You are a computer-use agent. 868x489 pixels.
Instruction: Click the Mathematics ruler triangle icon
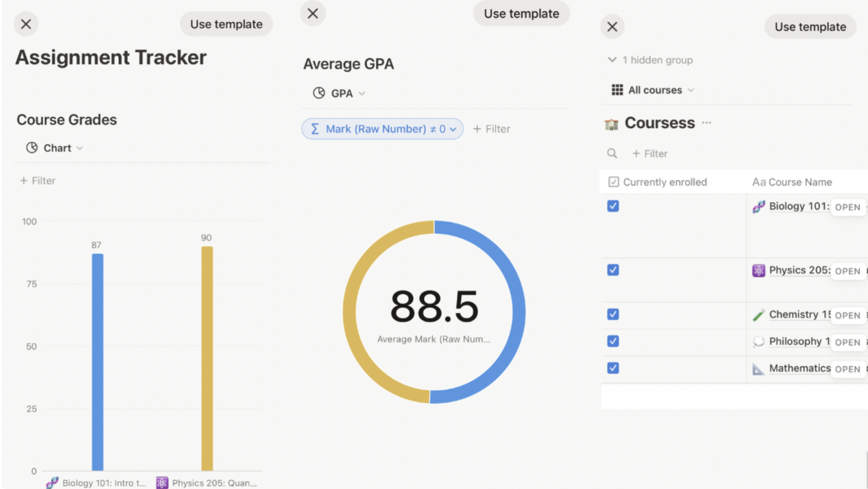(x=758, y=369)
